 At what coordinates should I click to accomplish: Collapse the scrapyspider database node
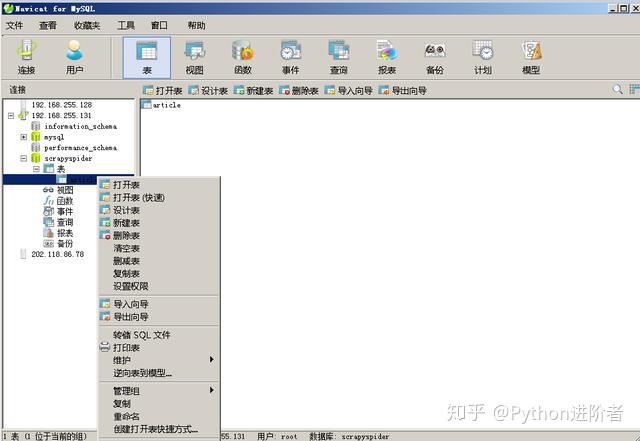click(24, 158)
